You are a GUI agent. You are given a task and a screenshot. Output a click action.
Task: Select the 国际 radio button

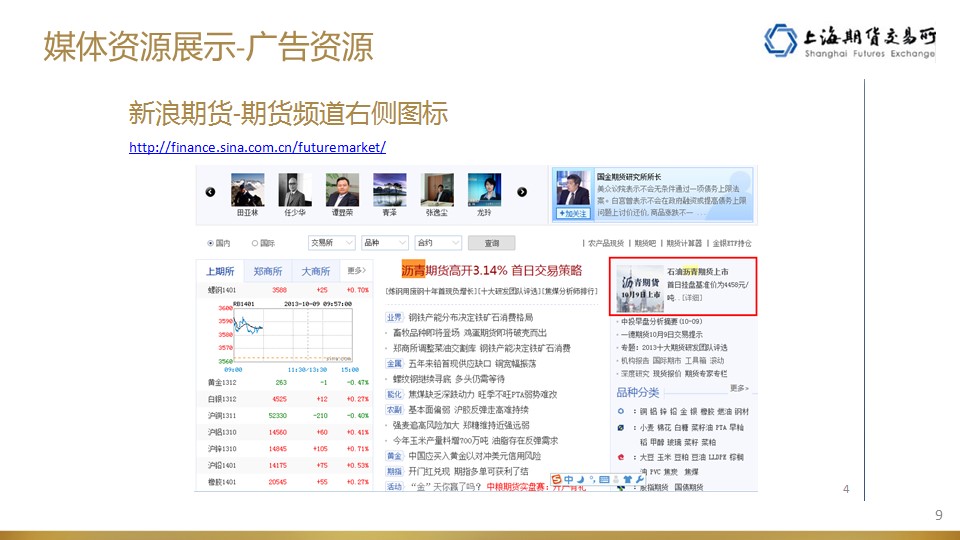(255, 243)
